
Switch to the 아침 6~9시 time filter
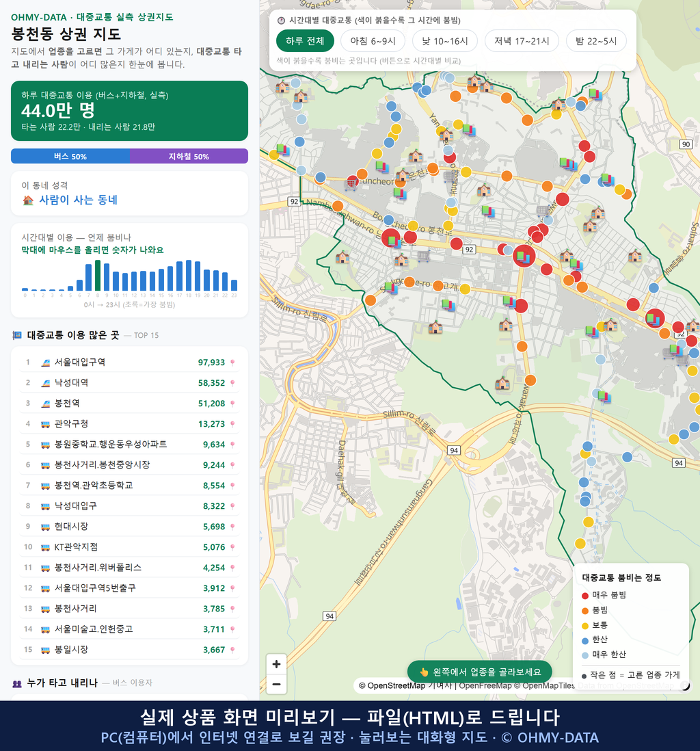[373, 41]
